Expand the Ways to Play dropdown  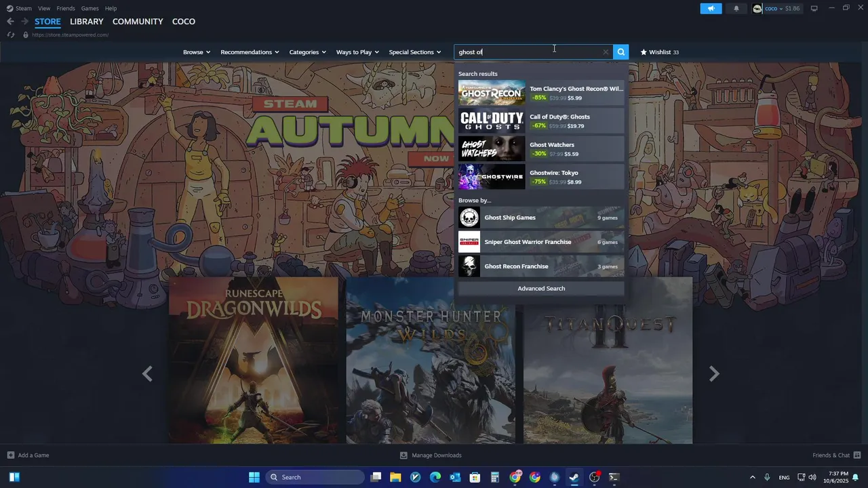(358, 52)
